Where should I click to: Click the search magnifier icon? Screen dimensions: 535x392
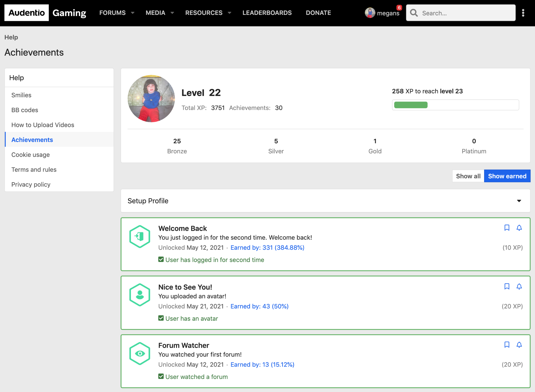[x=414, y=13]
